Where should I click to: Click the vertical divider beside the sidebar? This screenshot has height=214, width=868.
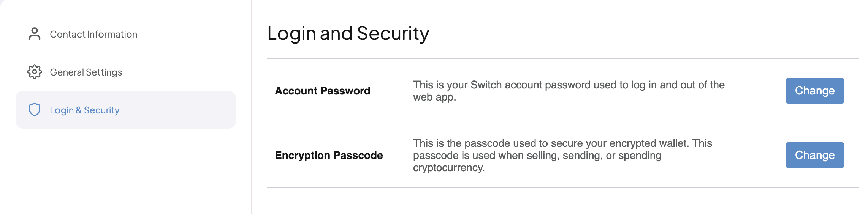[x=252, y=107]
